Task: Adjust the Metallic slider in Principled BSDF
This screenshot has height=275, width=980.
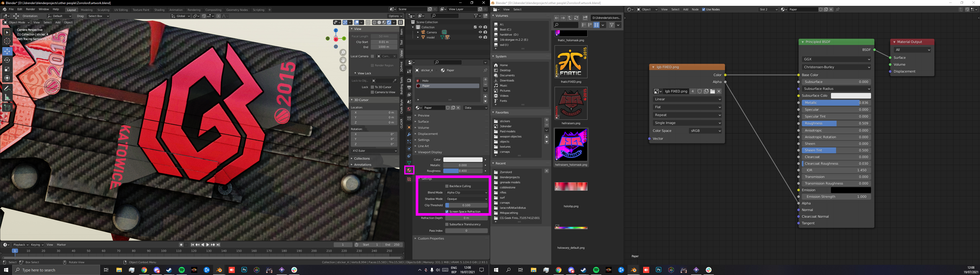Action: 836,103
